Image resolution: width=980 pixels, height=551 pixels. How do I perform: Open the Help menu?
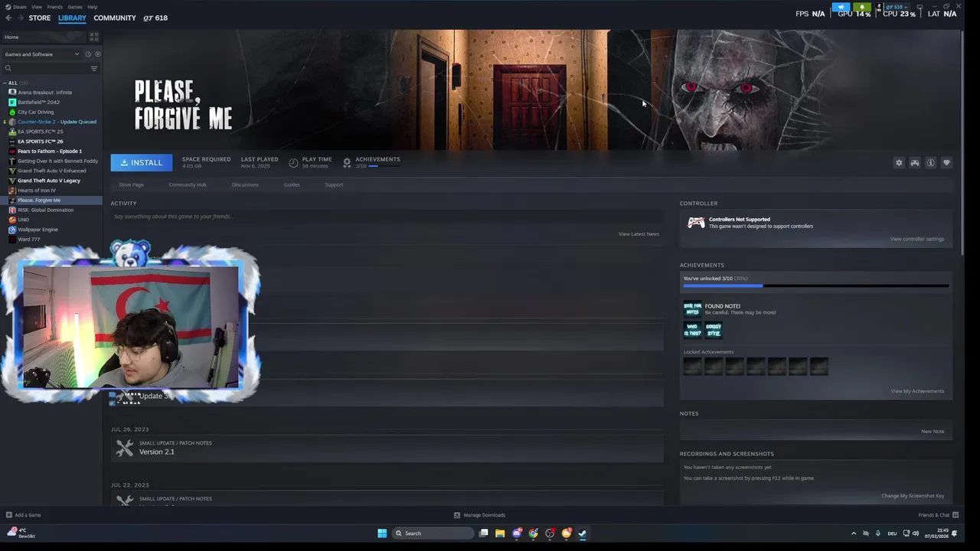point(93,7)
